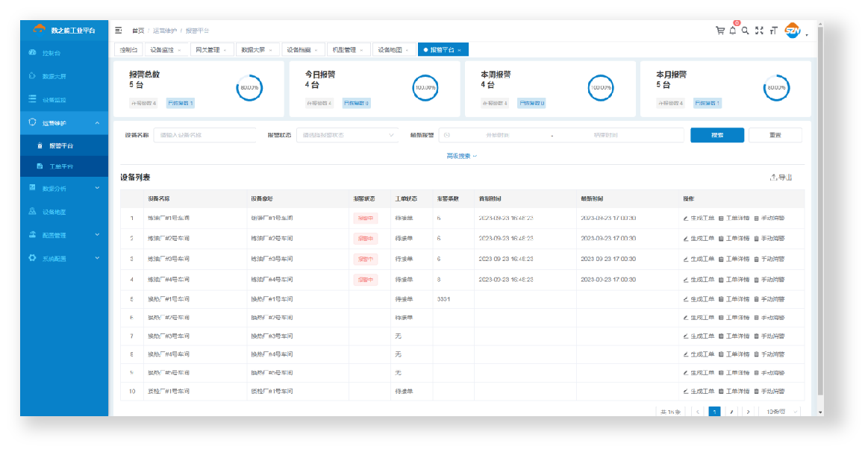Click the blue 搜索 button
This screenshot has height=452, width=868.
(x=716, y=135)
